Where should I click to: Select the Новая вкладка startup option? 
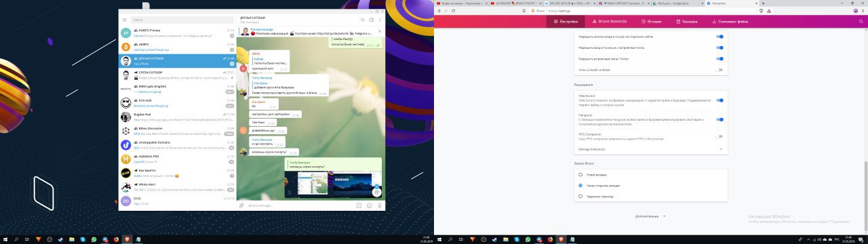(581, 174)
